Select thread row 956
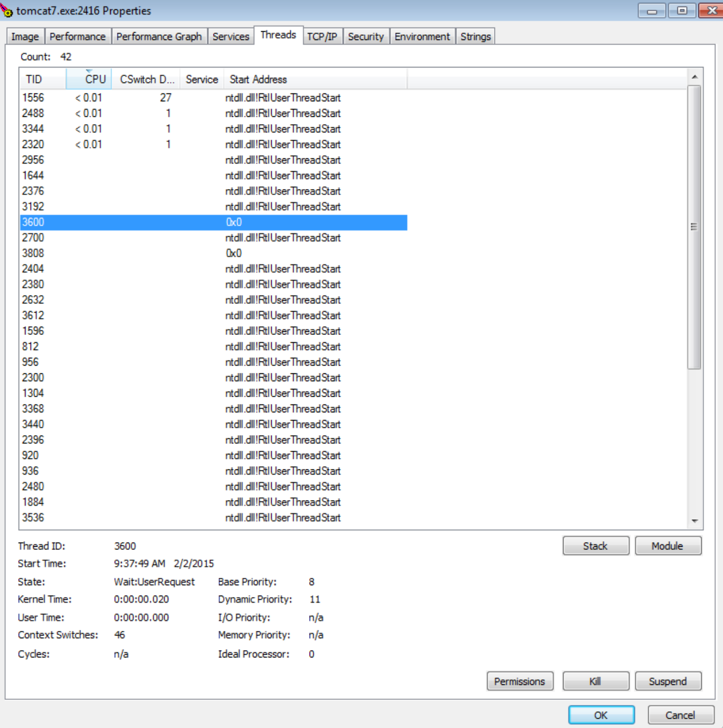Screen dimensions: 723x728 pos(213,362)
